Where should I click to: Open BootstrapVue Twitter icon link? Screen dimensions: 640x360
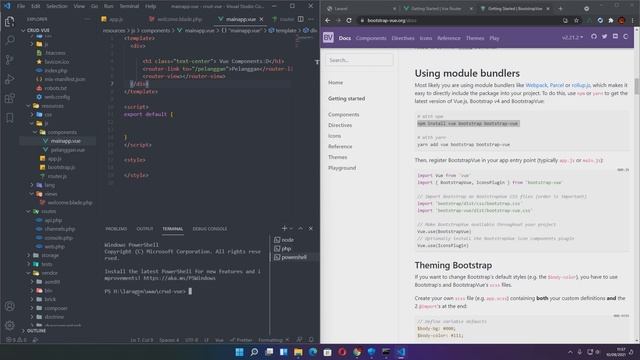coord(604,37)
